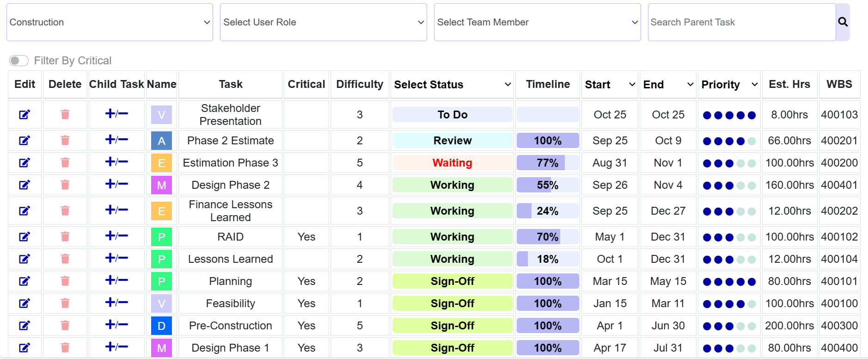The height and width of the screenshot is (359, 868).
Task: Remove the Feasibility task with trash icon
Action: 65,303
